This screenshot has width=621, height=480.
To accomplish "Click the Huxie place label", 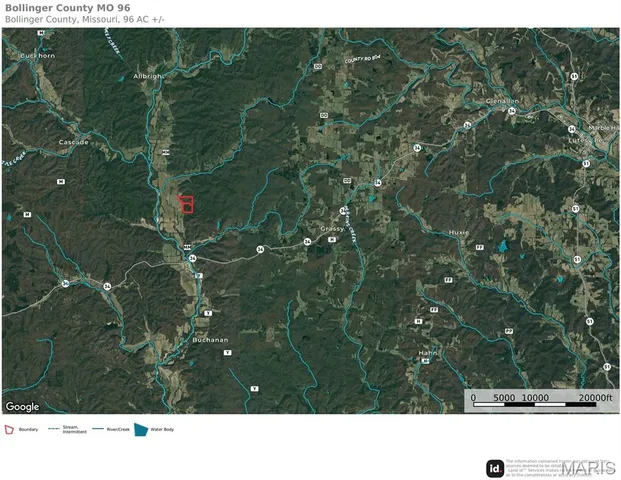I will point(459,232).
